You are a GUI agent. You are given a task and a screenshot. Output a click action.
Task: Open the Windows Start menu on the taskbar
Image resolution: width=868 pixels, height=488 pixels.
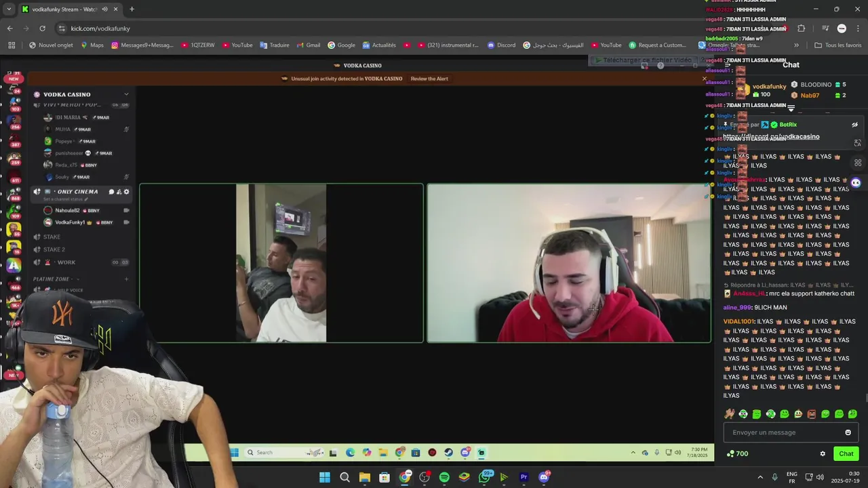(325, 477)
